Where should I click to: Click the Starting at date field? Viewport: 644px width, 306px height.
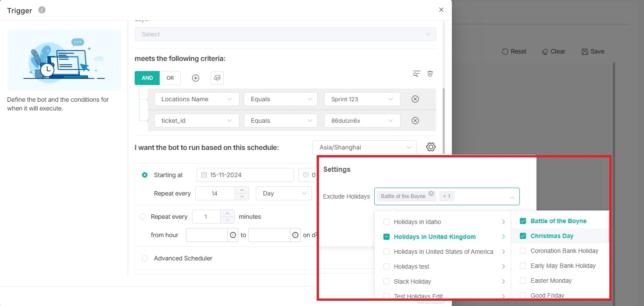click(x=245, y=175)
